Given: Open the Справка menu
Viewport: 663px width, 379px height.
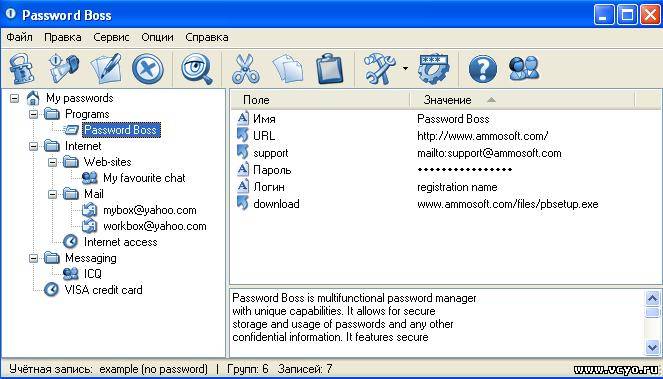Looking at the screenshot, I should (x=207, y=37).
